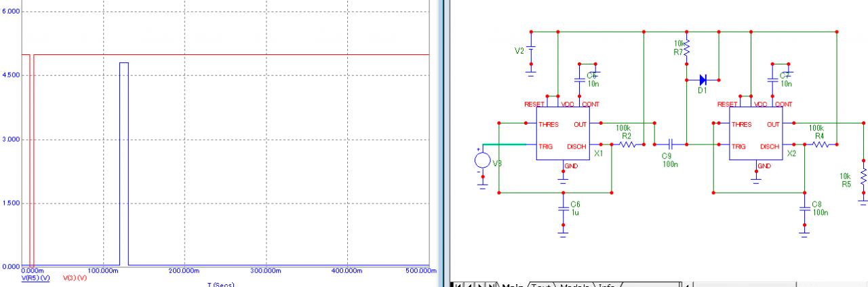Image resolution: width=868 pixels, height=287 pixels.
Task: Select resistor R2 100k symbol
Action: point(627,144)
